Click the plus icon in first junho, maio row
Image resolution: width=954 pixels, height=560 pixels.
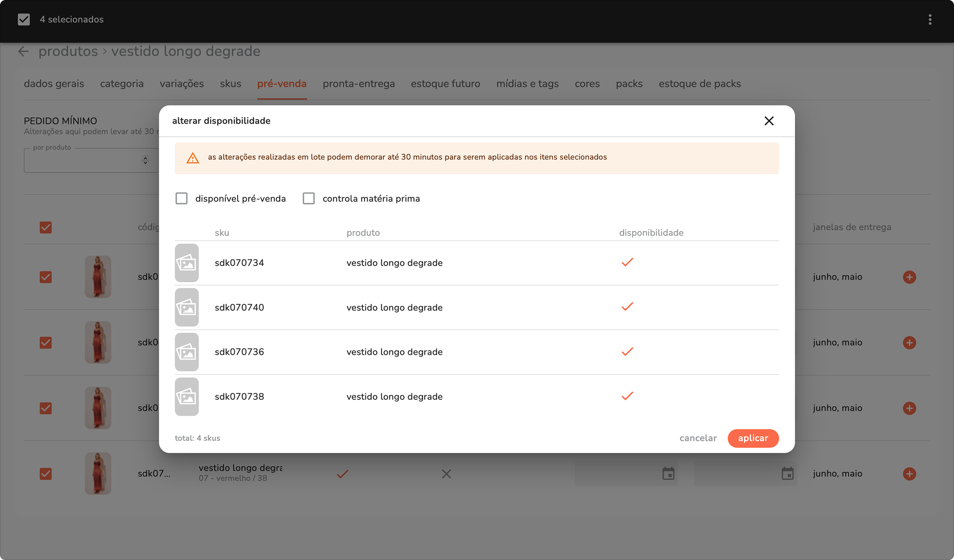909,277
